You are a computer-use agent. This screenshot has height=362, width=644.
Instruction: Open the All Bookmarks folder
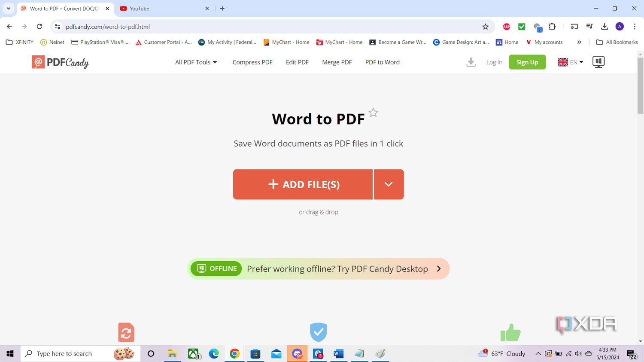tap(617, 42)
